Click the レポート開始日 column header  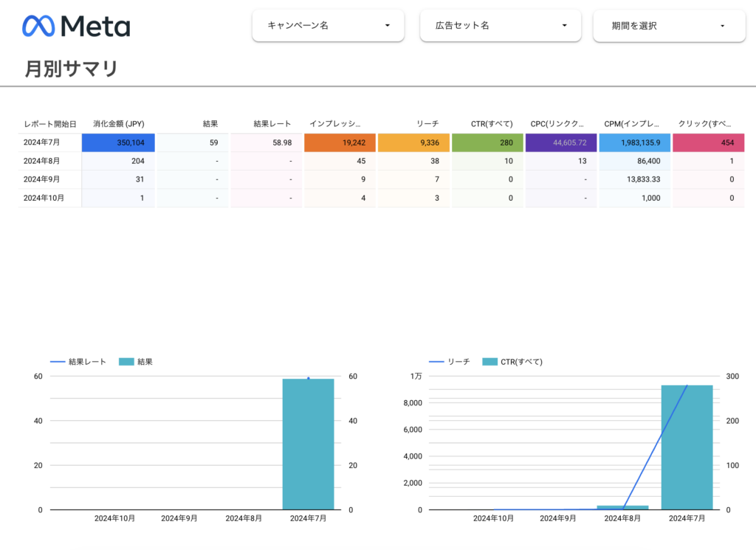pos(49,124)
